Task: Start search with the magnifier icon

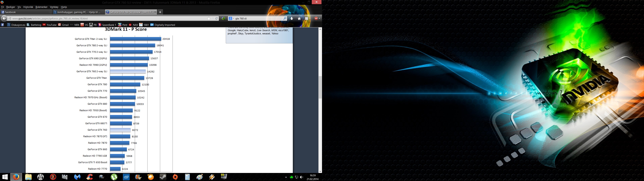Action: point(284,18)
